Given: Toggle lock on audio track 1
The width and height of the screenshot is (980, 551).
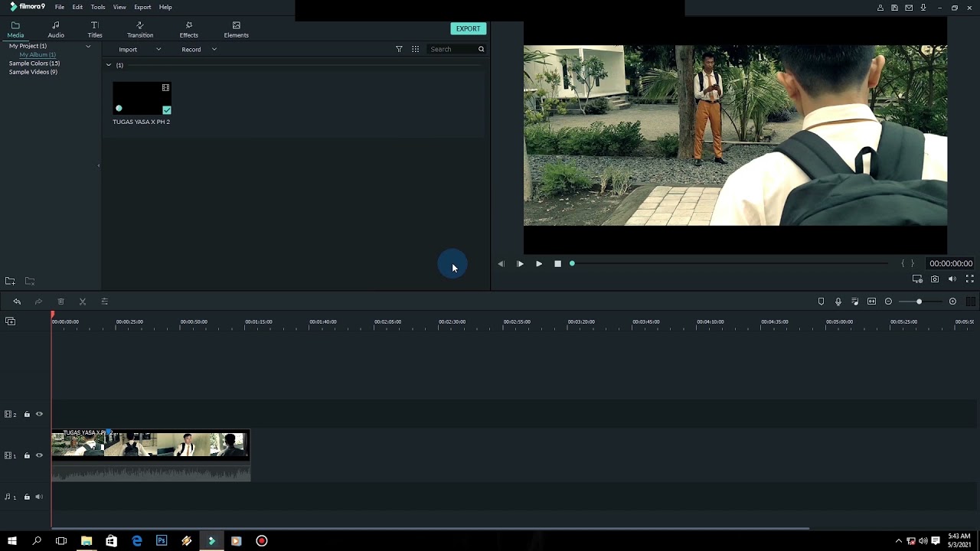Looking at the screenshot, I should pos(27,497).
